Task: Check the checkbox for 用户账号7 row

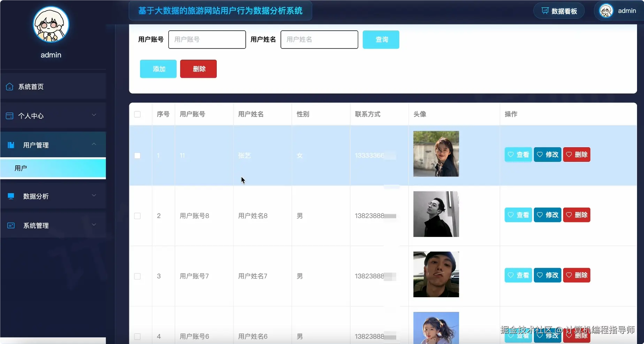Action: pyautogui.click(x=137, y=276)
